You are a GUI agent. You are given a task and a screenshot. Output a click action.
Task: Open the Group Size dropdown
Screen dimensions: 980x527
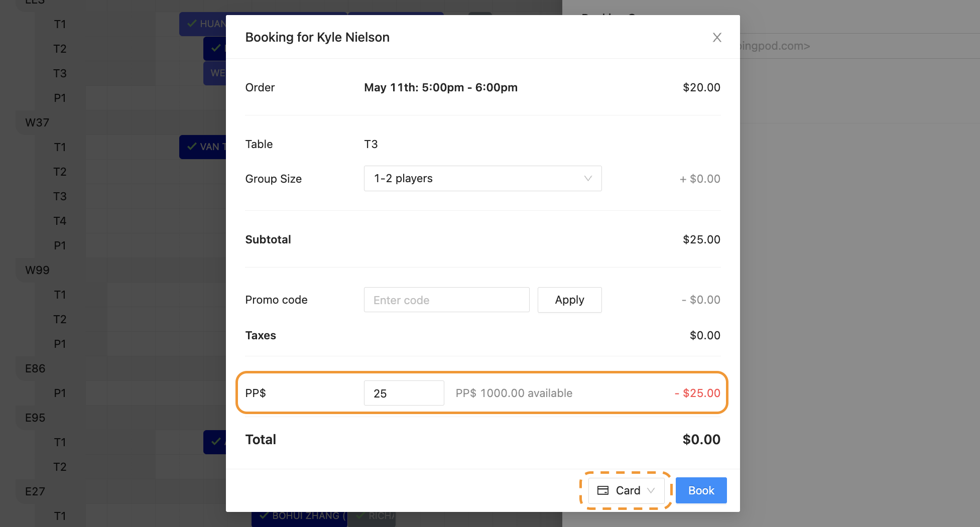[482, 179]
